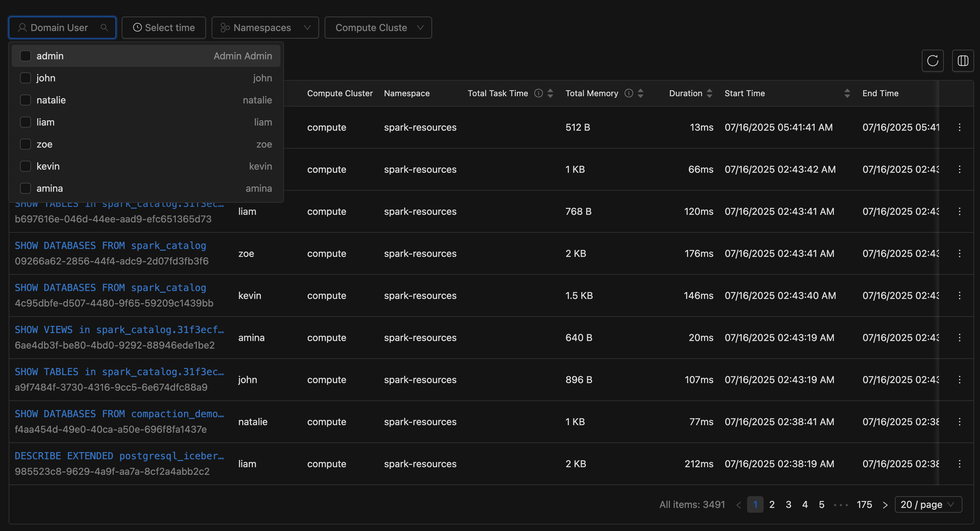Check the natalie user checkbox

[25, 100]
